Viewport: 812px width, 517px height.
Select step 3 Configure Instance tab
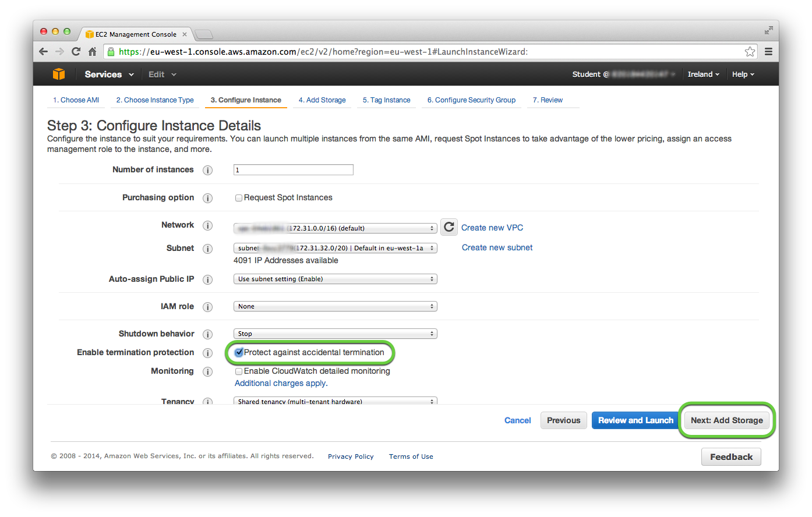point(246,100)
